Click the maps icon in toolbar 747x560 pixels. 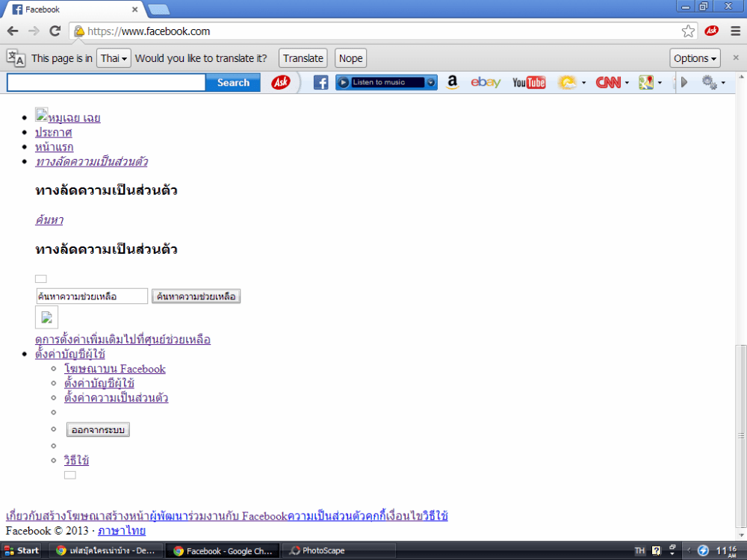(646, 82)
